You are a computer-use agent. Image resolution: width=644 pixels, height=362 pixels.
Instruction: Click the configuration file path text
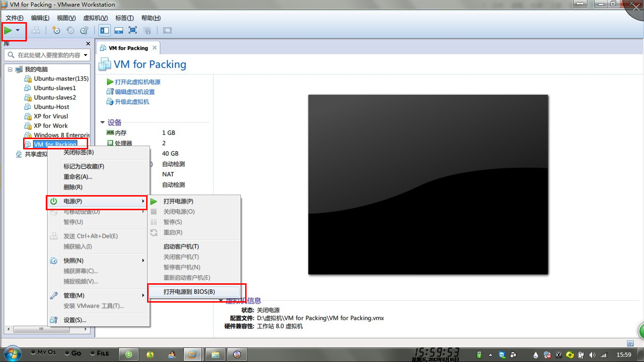321,318
